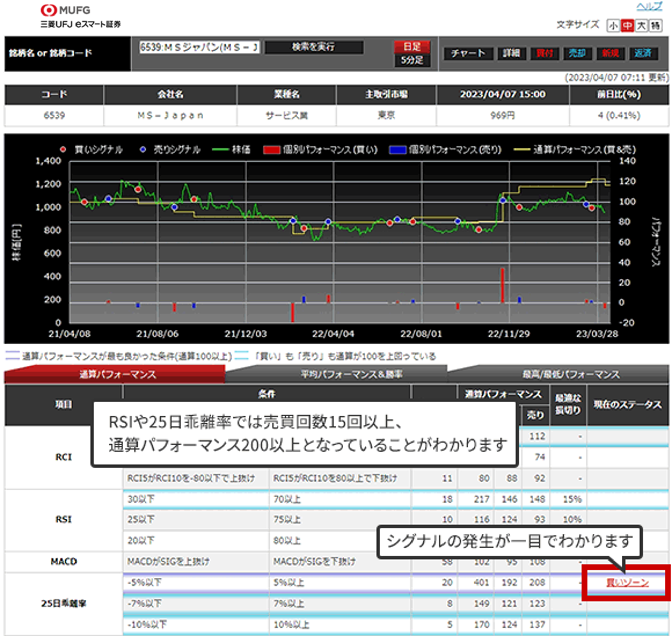Set font size to 大

[x=641, y=26]
